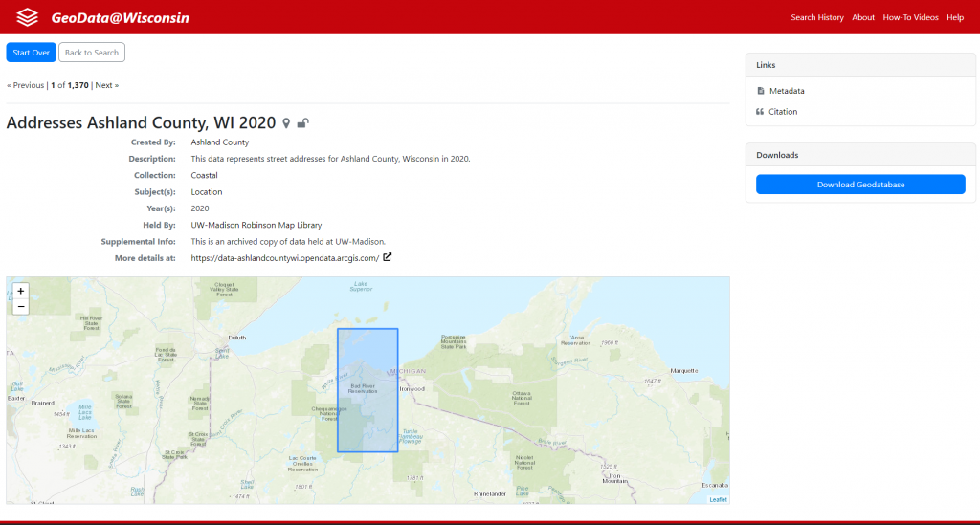Viewport: 980px width, 525px height.
Task: Click the archived copy supplemental info text
Action: click(x=288, y=242)
